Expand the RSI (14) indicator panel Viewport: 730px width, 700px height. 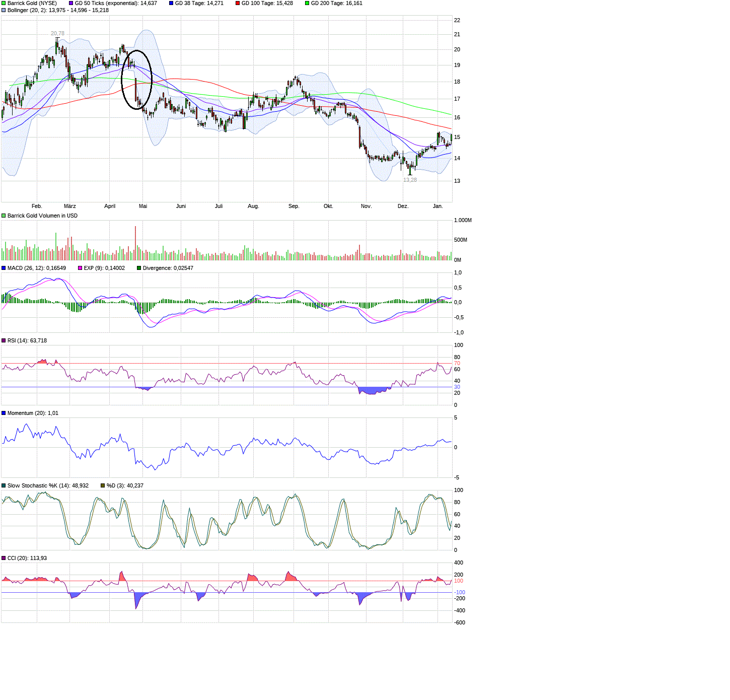[x=4, y=340]
